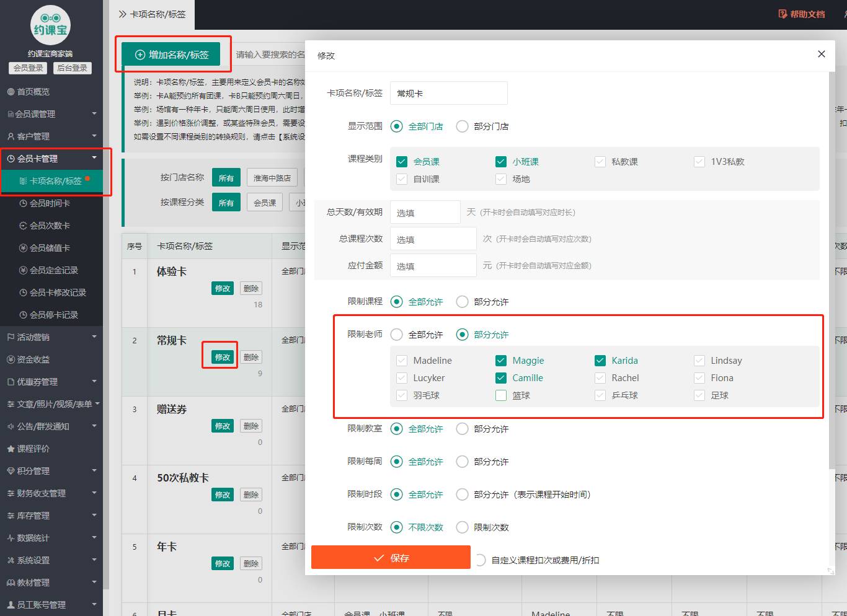Check the 篮球 teacher checkbox

pos(501,395)
